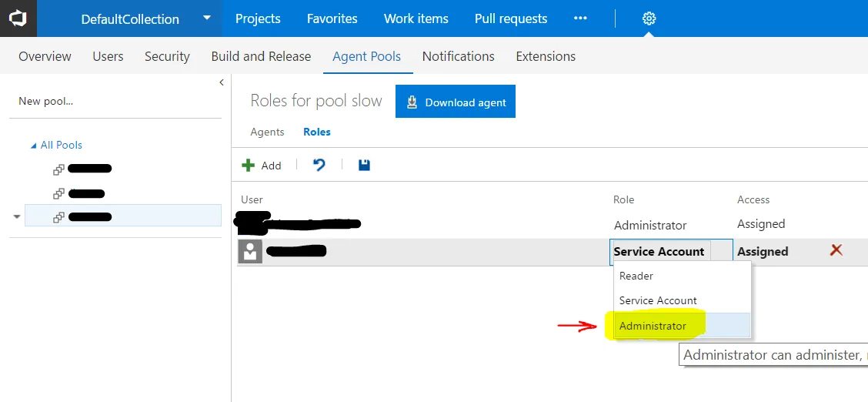
Task: Remove user with red X icon
Action: [x=836, y=250]
